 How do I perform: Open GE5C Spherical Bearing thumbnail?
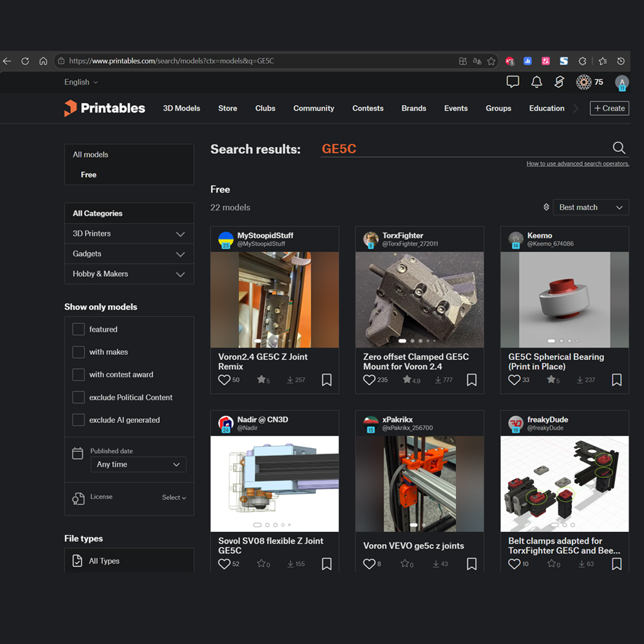point(564,300)
